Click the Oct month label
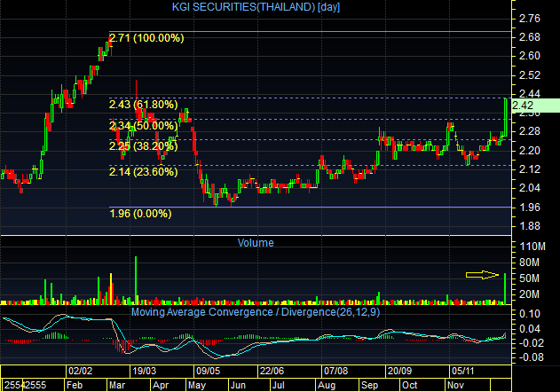Viewport: 560px width, 392px height. (409, 385)
